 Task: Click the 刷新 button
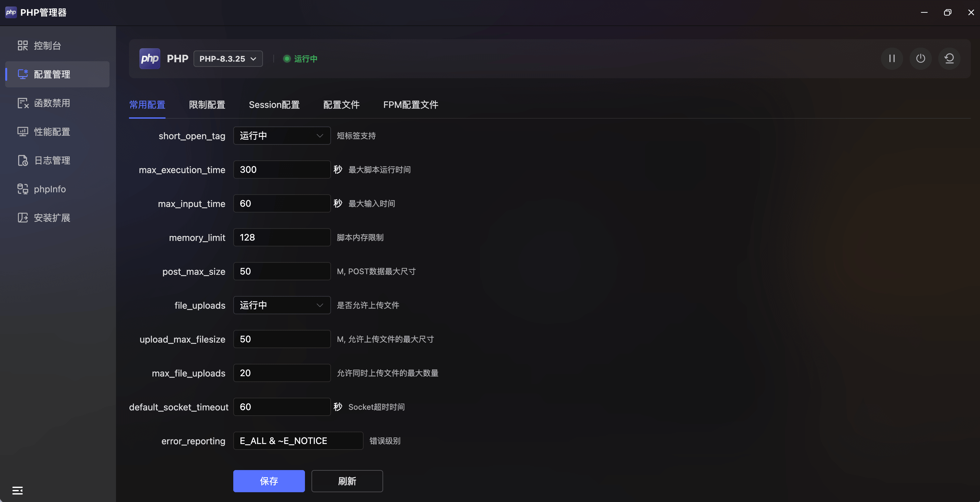(347, 481)
